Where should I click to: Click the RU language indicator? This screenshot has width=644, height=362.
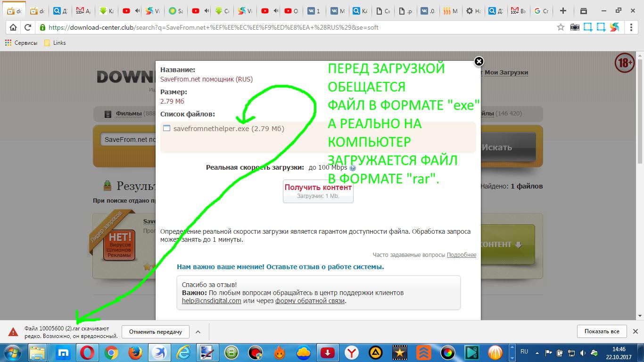(524, 352)
